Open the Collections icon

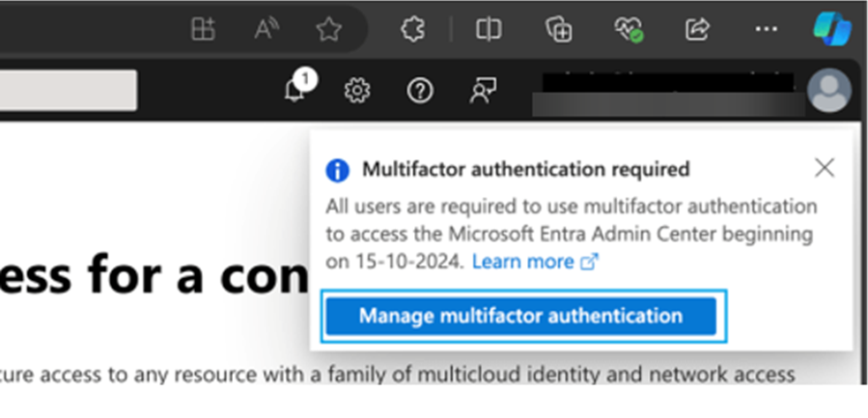click(x=559, y=29)
